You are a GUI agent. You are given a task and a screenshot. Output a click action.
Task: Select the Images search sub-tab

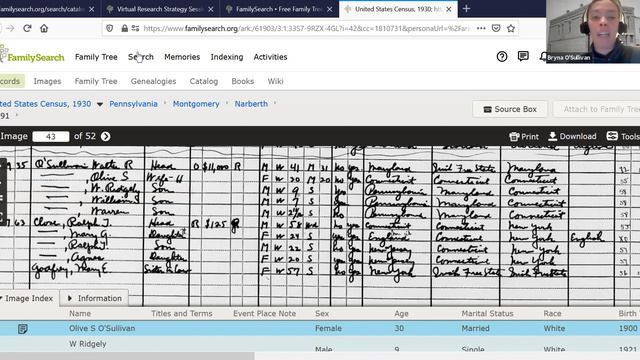tap(47, 81)
